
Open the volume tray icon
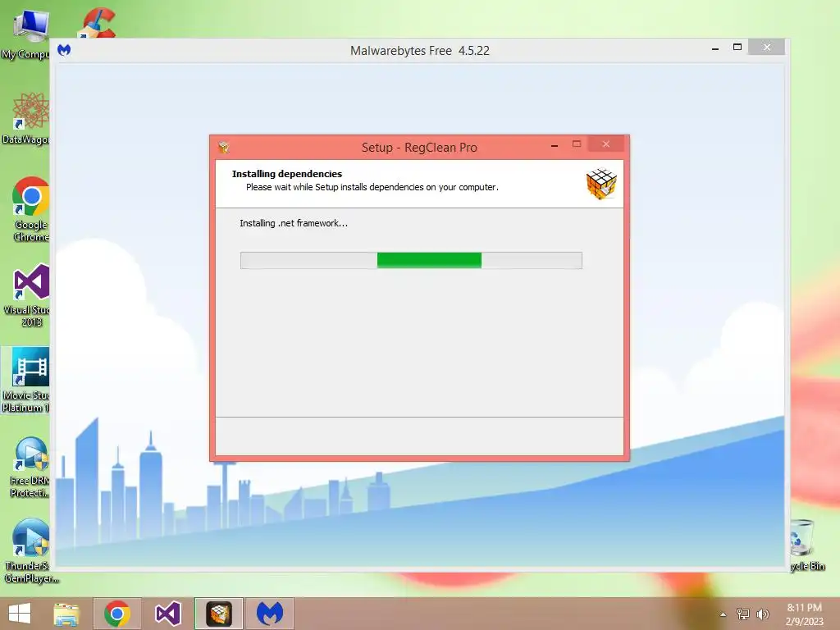coord(762,614)
